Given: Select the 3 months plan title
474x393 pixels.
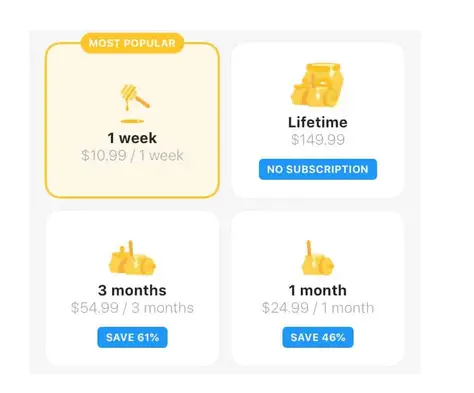Looking at the screenshot, I should [132, 290].
